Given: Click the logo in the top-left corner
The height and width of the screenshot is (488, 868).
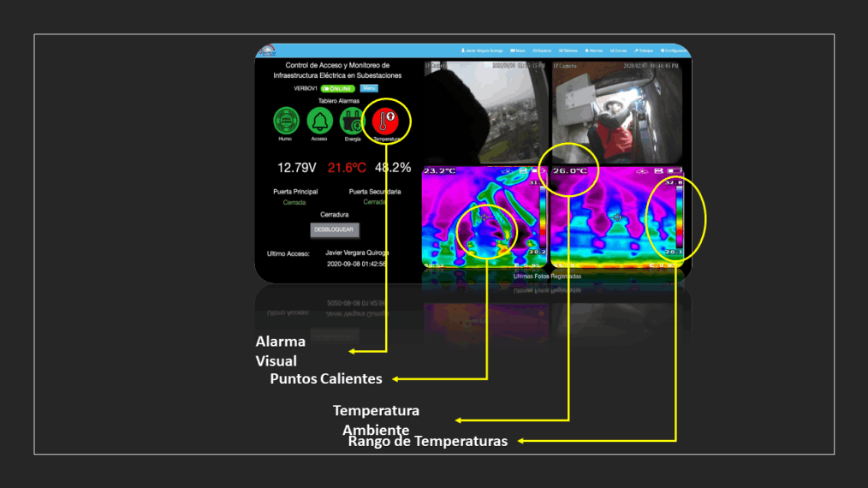Looking at the screenshot, I should pyautogui.click(x=268, y=51).
